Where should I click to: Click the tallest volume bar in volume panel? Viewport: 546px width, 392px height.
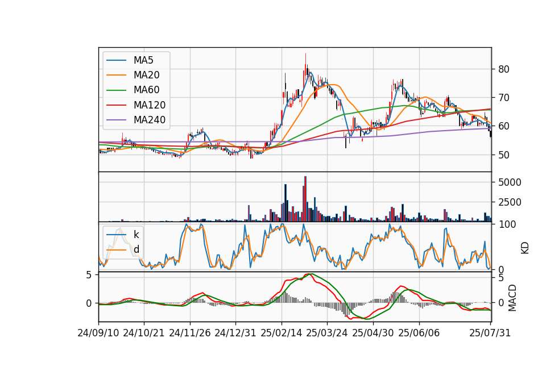(x=305, y=199)
